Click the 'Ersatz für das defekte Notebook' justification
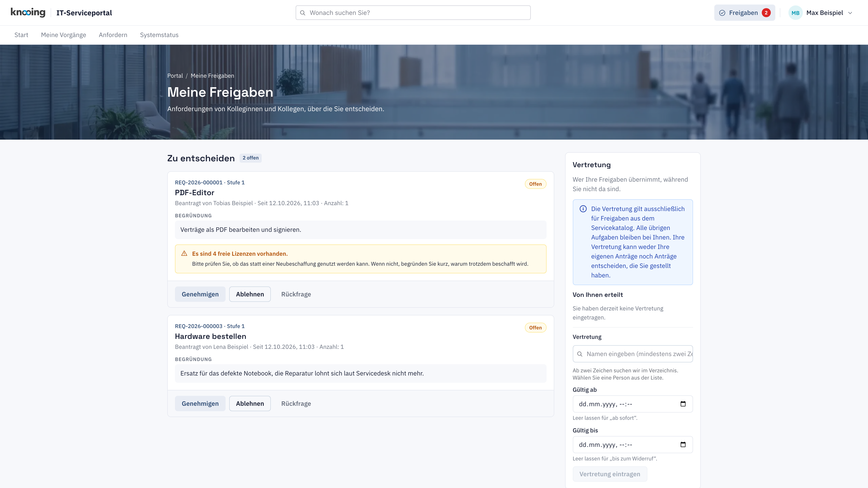The height and width of the screenshot is (488, 868). pyautogui.click(x=302, y=373)
